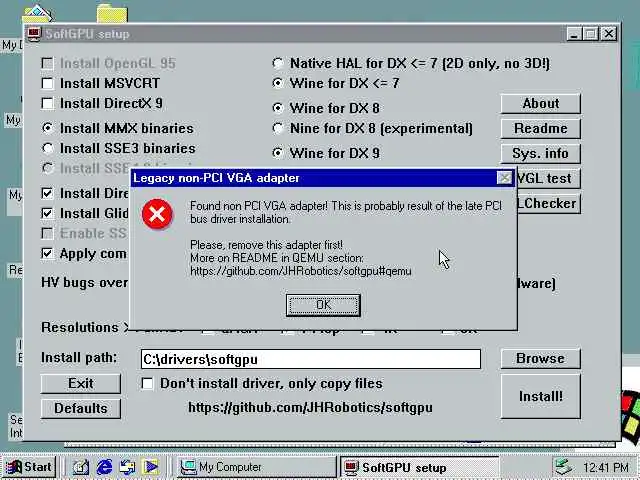Click the red error icon in dialog
The width and height of the screenshot is (640, 480).
click(x=157, y=214)
